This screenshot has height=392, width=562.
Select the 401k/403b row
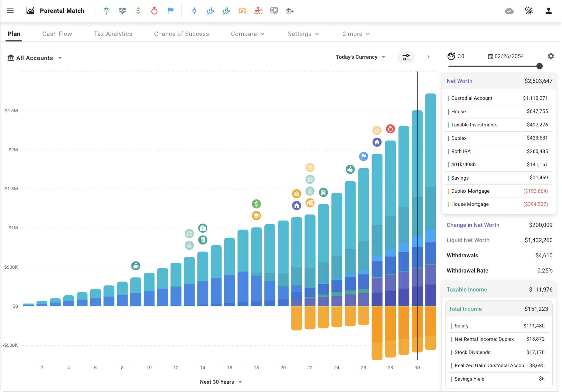point(499,164)
